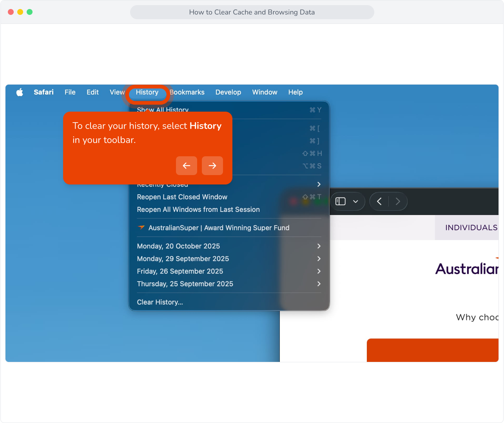Open the INDIVIDUALS tab on website
The height and width of the screenshot is (423, 504).
pyautogui.click(x=471, y=228)
